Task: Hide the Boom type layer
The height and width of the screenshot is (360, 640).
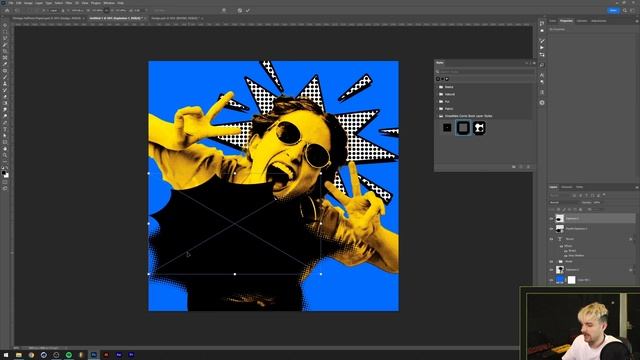Action: click(x=551, y=239)
